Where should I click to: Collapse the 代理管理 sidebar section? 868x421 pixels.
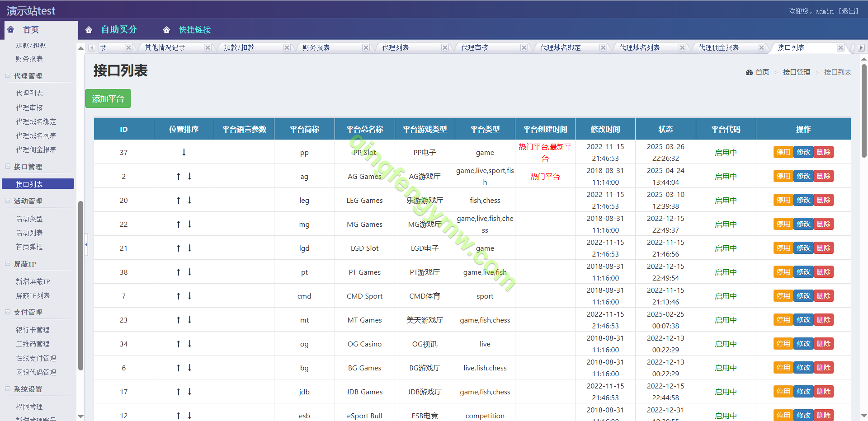coord(8,76)
